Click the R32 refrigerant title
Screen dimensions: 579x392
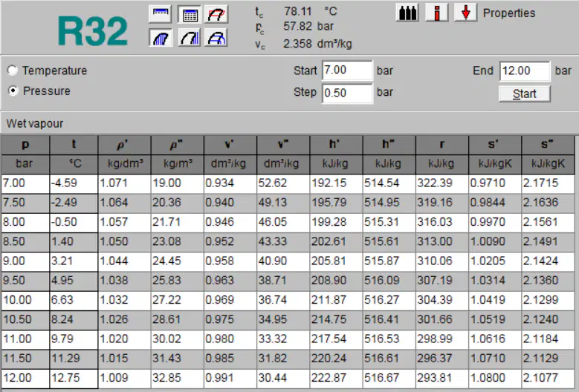[x=93, y=31]
